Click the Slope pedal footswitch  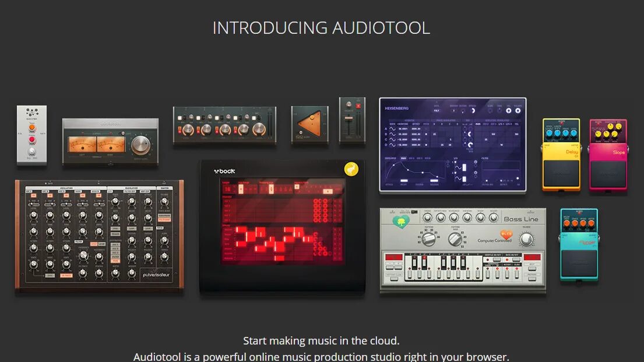tap(608, 174)
